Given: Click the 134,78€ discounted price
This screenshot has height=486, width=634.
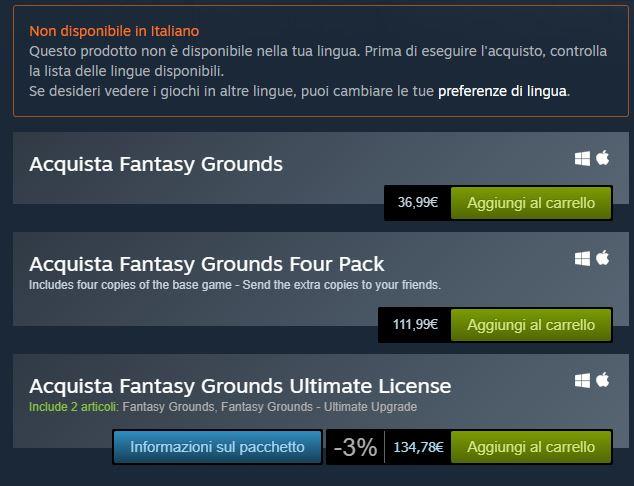Looking at the screenshot, I should [418, 448].
